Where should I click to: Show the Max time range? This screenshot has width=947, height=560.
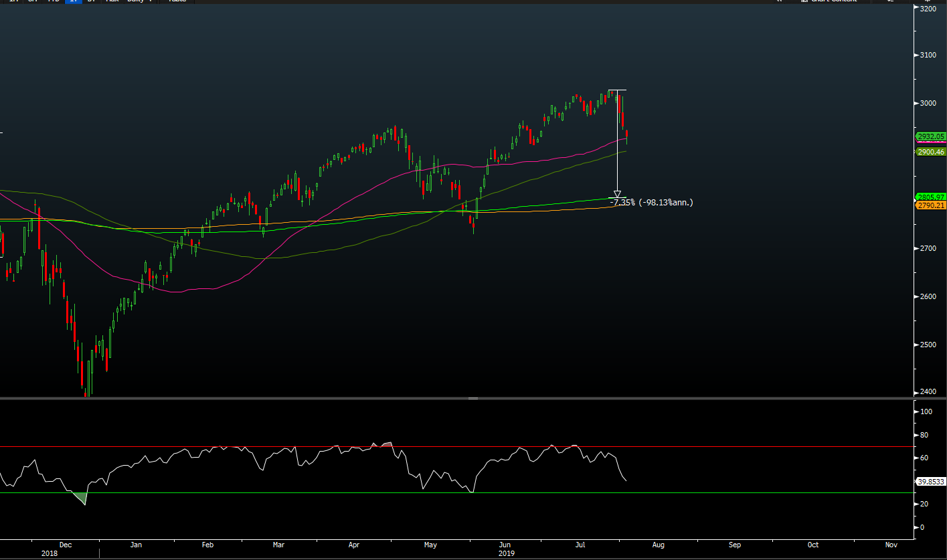112,1
